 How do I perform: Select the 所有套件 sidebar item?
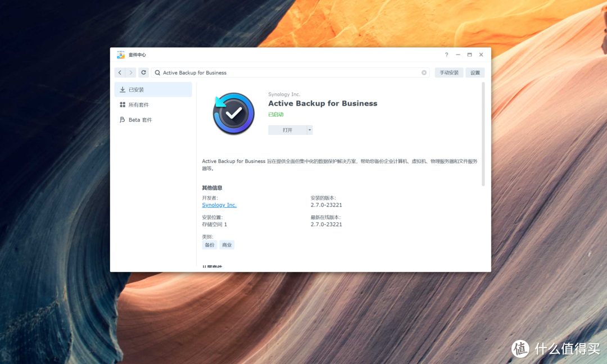[x=153, y=105]
